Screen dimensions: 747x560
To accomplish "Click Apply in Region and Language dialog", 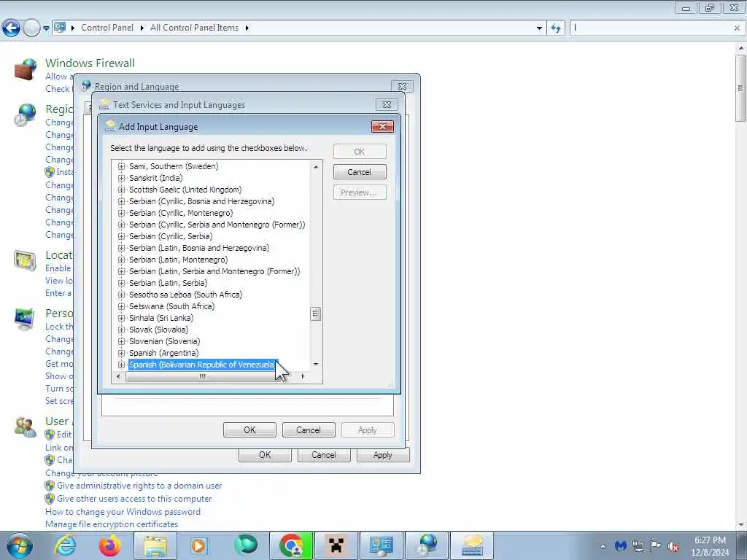I will (382, 455).
